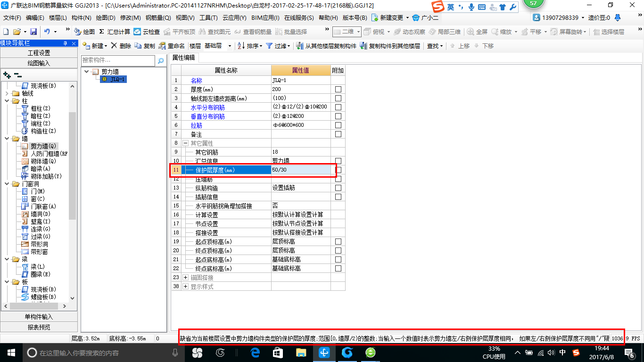Click the 搜索构件 search field
The image size is (644, 362).
118,60
